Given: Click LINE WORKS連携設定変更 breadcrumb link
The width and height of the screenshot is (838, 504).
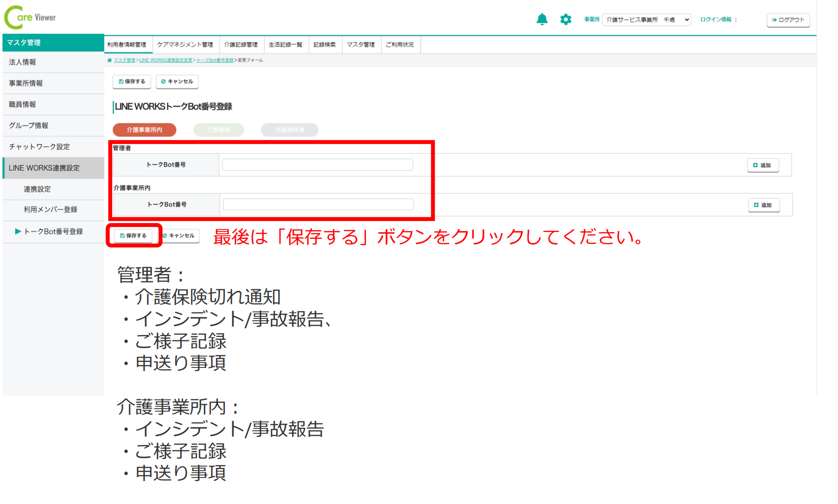Looking at the screenshot, I should point(166,60).
